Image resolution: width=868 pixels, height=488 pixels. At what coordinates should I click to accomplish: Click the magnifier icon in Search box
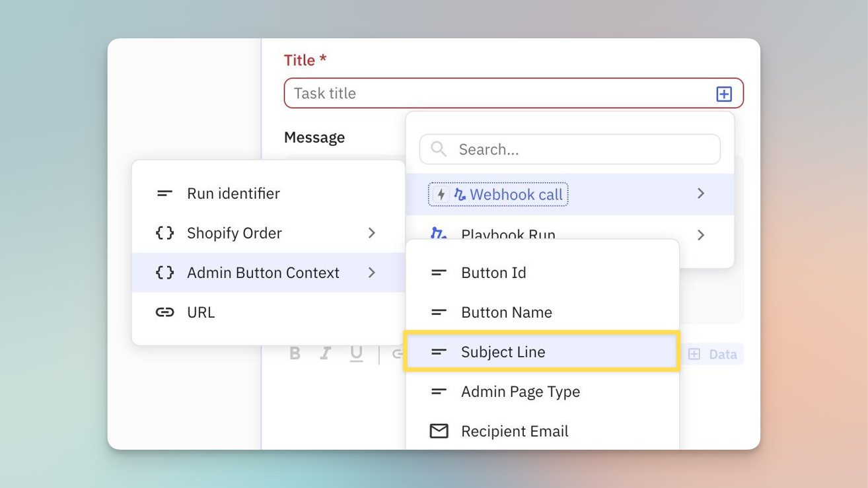(439, 149)
